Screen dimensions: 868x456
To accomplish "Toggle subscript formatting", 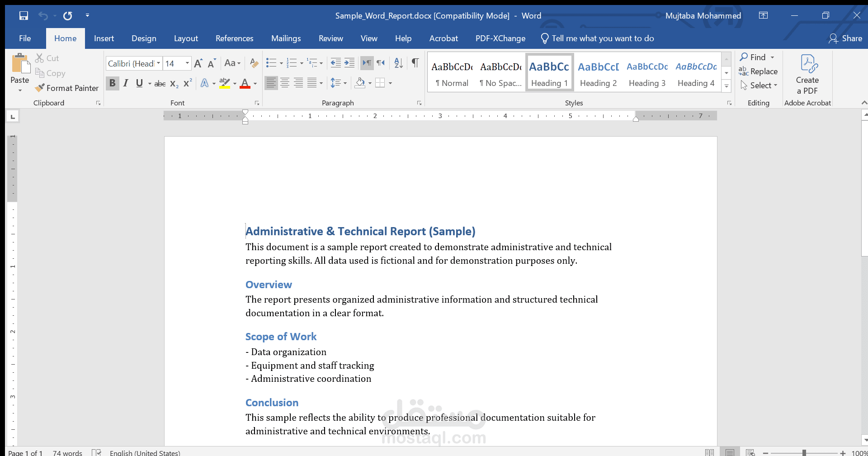I will click(174, 83).
